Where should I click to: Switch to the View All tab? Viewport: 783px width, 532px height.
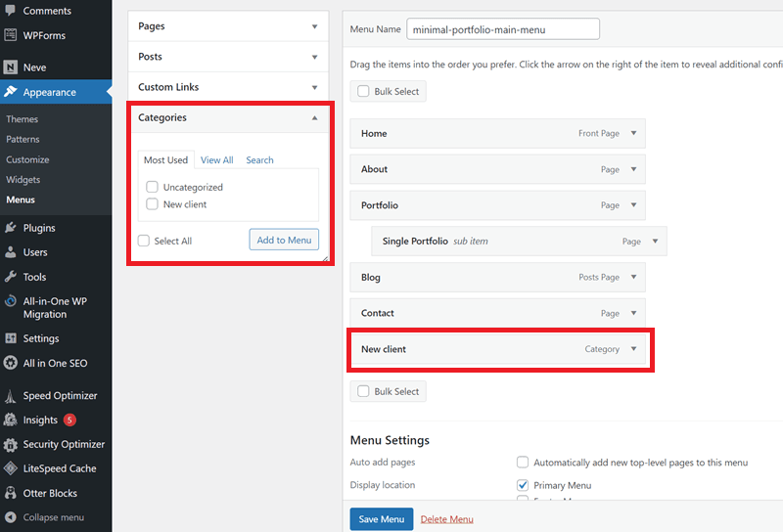tap(216, 160)
